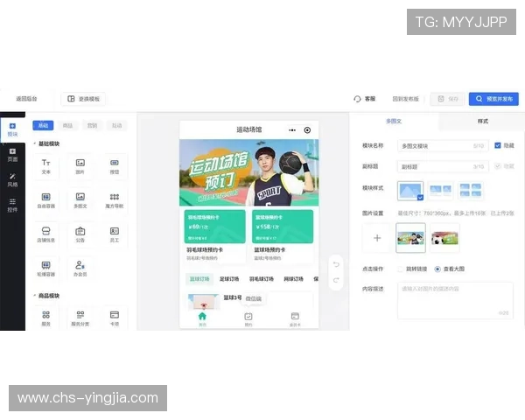This screenshot has height=420, width=525.
Task: Select the 足球订场 tab in the preview
Action: (x=229, y=279)
